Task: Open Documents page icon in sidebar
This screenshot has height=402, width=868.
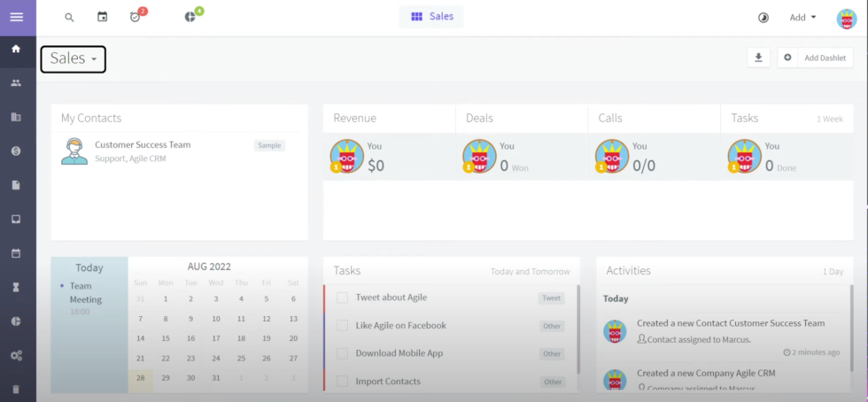Action: pos(16,185)
